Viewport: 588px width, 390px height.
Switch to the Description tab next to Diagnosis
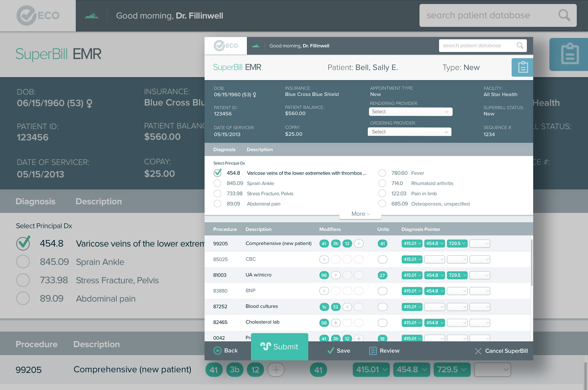[259, 150]
